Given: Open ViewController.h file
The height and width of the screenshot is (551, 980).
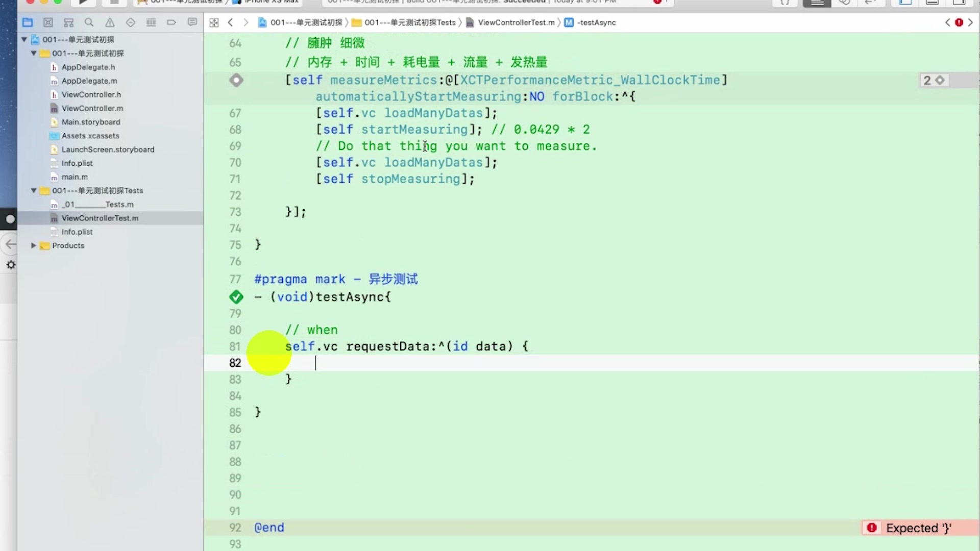Looking at the screenshot, I should click(91, 94).
